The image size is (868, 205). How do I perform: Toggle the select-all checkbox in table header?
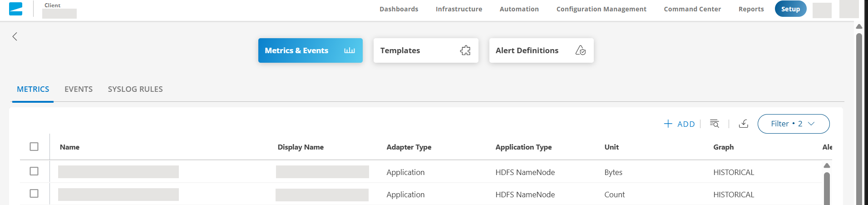[34, 147]
